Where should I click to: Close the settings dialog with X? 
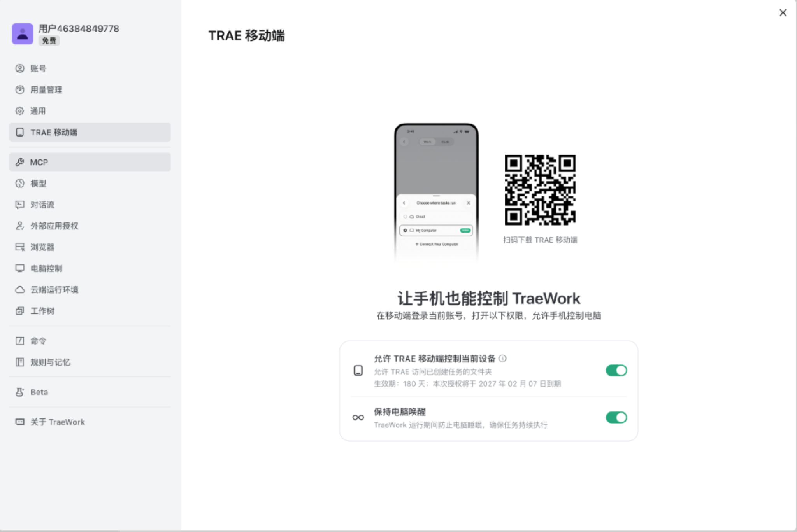click(x=783, y=13)
